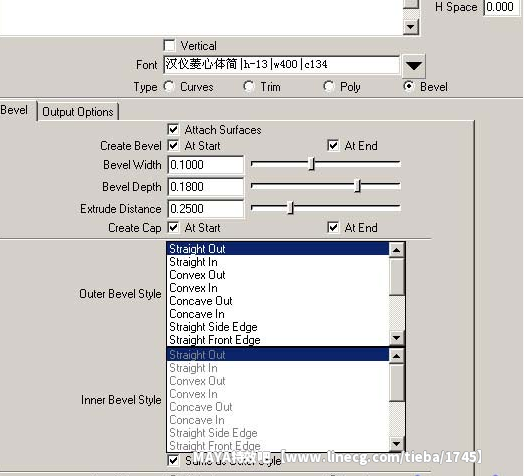Viewport: 524px width, 476px height.
Task: Click the text box scroll down arrow
Action: pos(411,27)
